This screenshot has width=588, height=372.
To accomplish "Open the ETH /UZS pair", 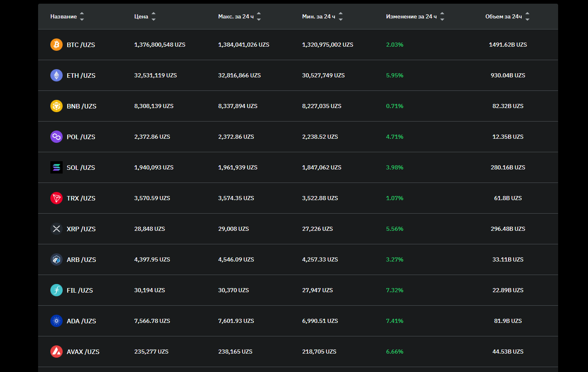I will [x=81, y=75].
